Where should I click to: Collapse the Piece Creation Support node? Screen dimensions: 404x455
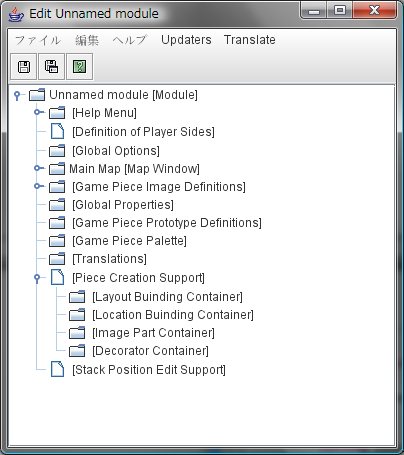[38, 278]
